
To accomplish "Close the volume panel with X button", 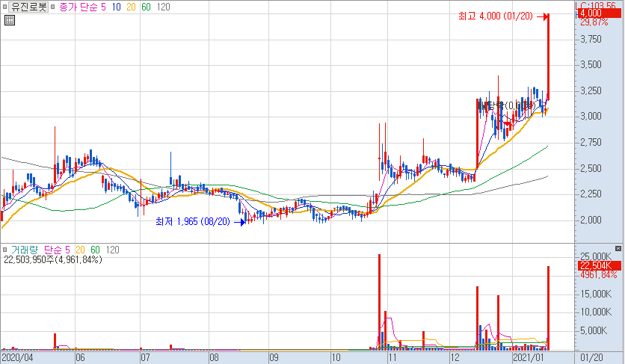I will 618,248.
